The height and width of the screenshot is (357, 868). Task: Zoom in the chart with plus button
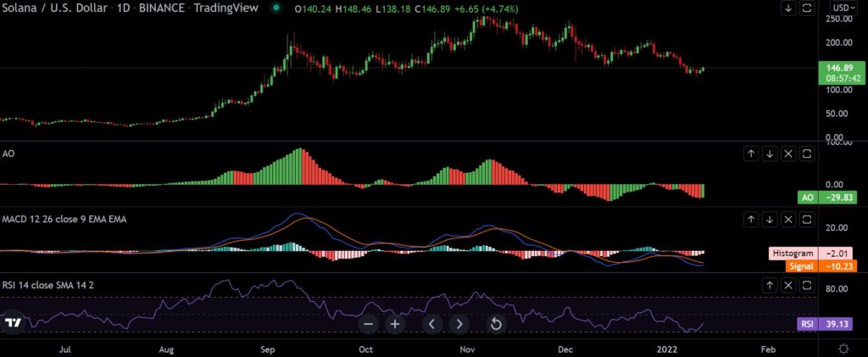pos(395,324)
